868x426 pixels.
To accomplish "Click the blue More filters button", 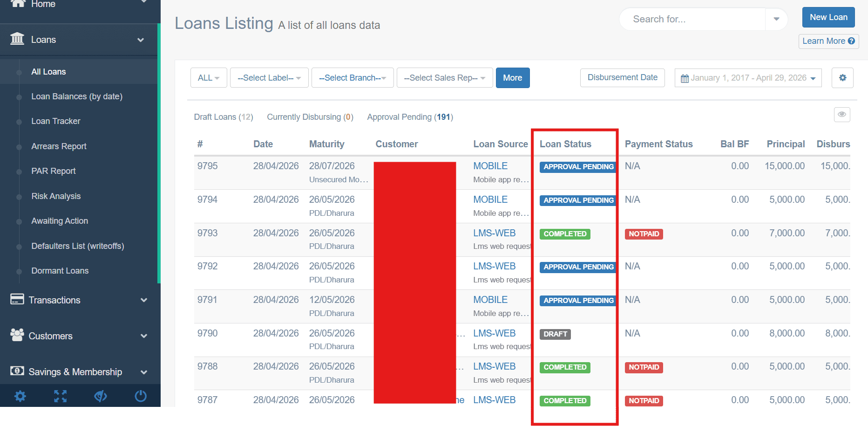I will pyautogui.click(x=513, y=78).
